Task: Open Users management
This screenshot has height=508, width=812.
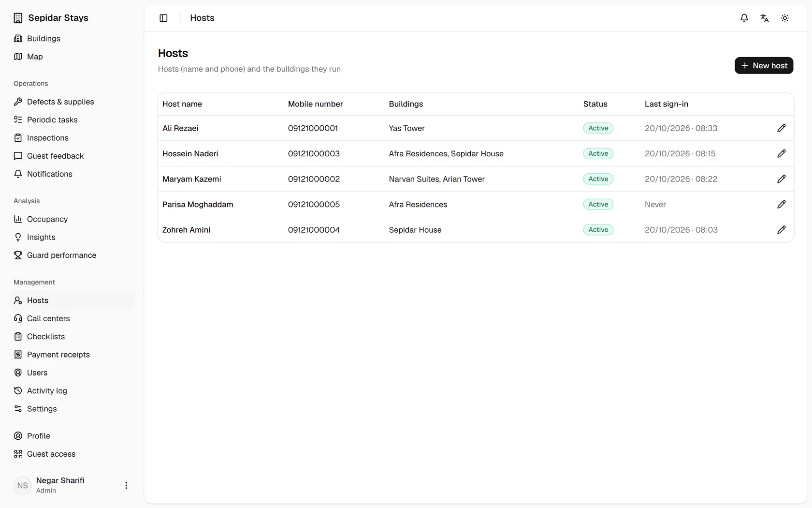Action: point(72,373)
